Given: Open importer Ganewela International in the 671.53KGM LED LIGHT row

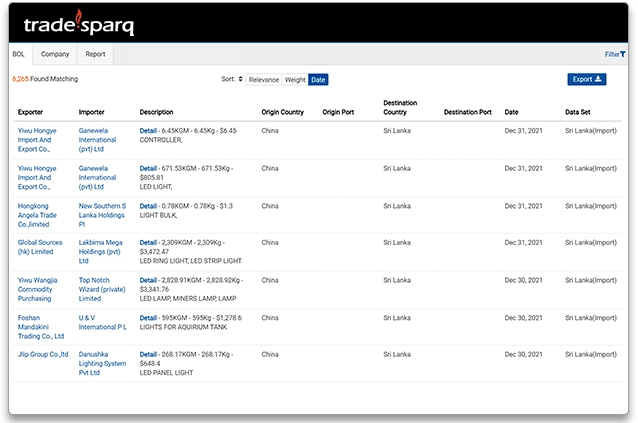Looking at the screenshot, I should pyautogui.click(x=97, y=178).
